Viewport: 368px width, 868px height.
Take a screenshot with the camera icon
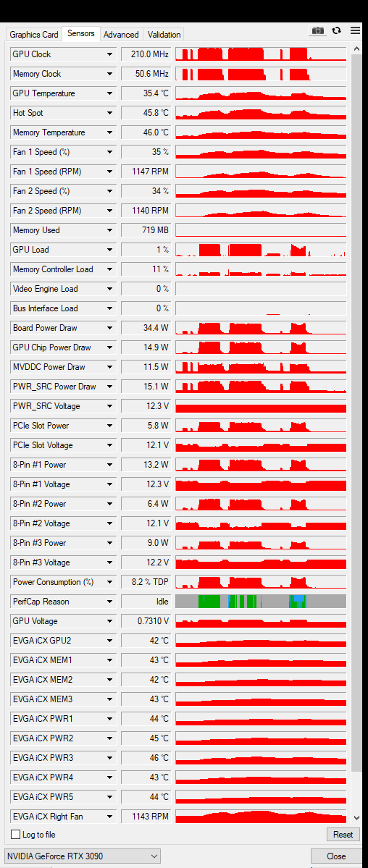(x=317, y=31)
